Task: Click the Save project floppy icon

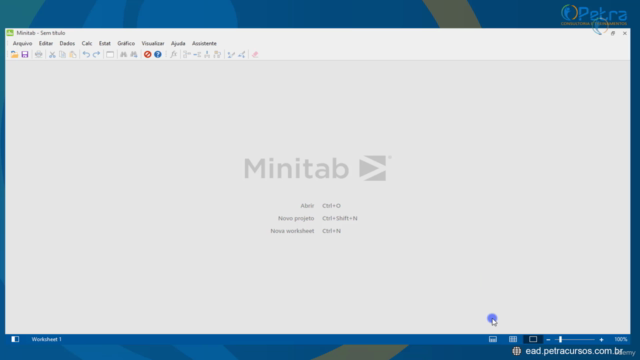Action: (x=25, y=54)
